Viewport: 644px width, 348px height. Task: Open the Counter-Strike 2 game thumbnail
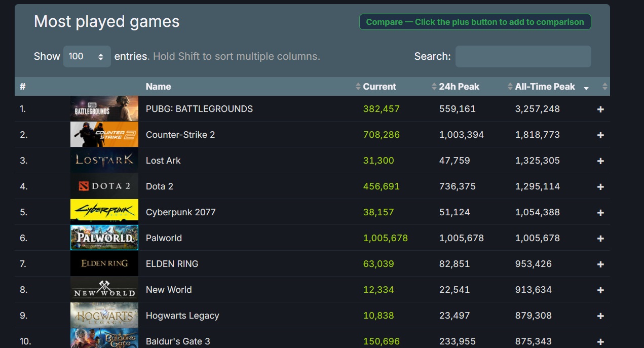pos(104,134)
